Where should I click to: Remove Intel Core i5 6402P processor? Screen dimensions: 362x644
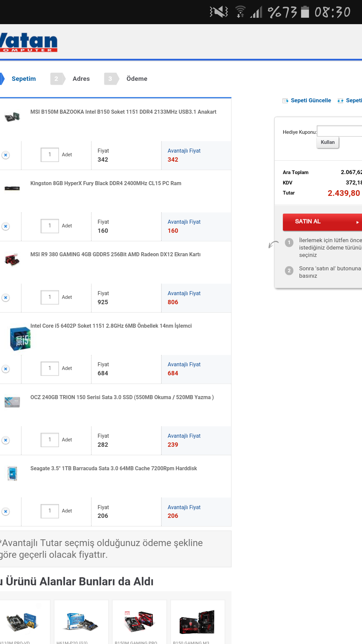click(x=6, y=369)
